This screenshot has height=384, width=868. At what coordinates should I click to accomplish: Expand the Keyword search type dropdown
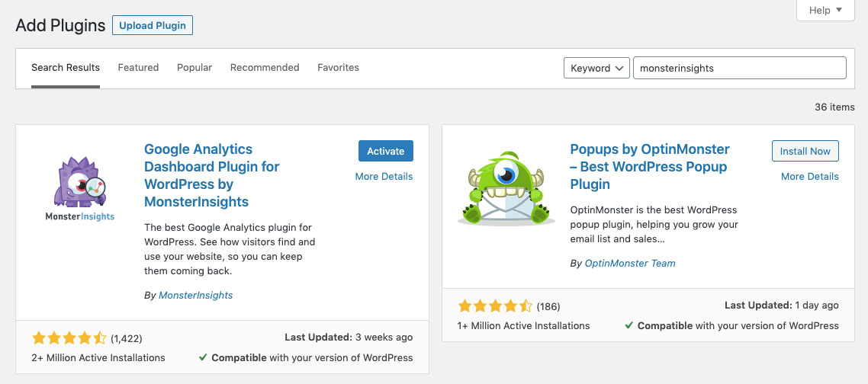tap(596, 68)
